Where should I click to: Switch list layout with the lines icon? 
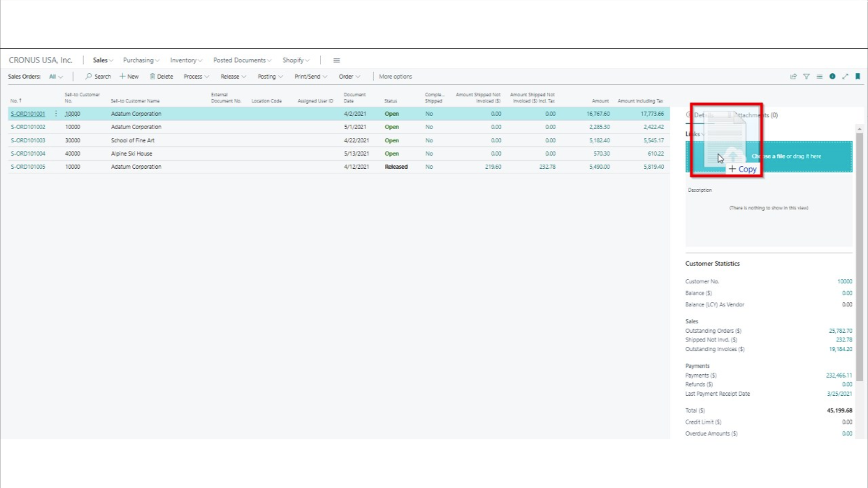[819, 76]
